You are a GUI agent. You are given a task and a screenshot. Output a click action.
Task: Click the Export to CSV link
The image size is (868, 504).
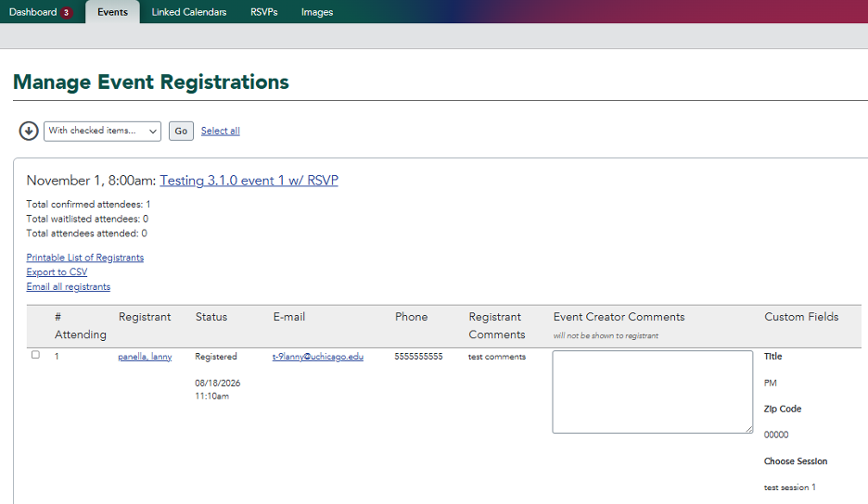pyautogui.click(x=57, y=272)
